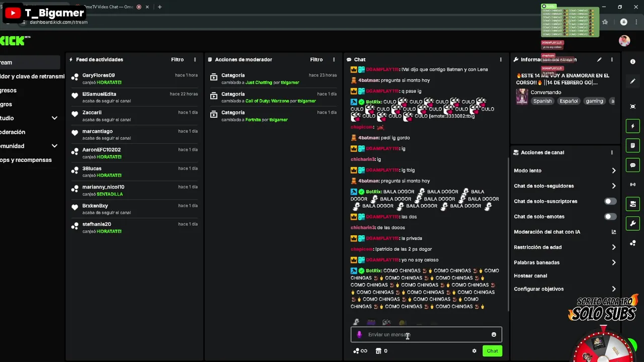The width and height of the screenshot is (644, 362).
Task: Click in the Enviar un mensaje field
Action: [x=426, y=334]
